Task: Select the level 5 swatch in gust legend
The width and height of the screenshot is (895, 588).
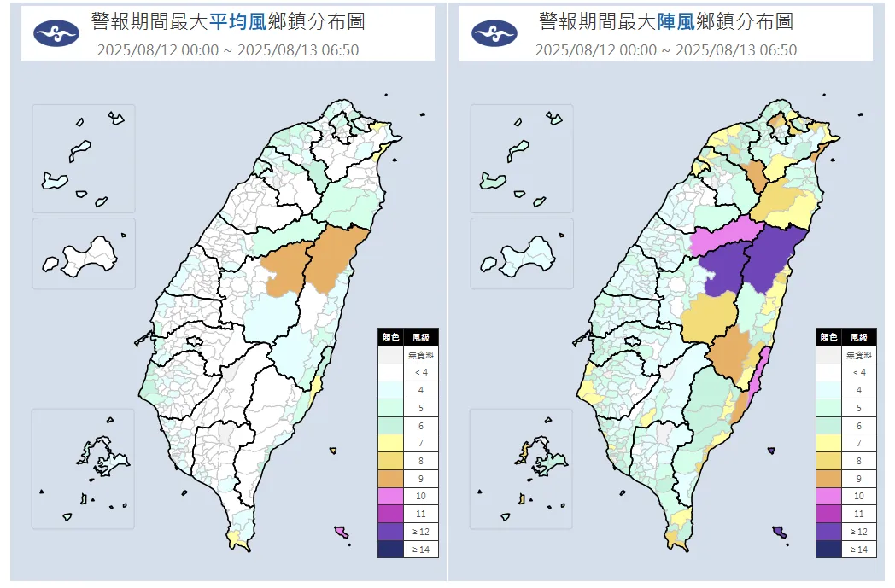Action: (828, 408)
